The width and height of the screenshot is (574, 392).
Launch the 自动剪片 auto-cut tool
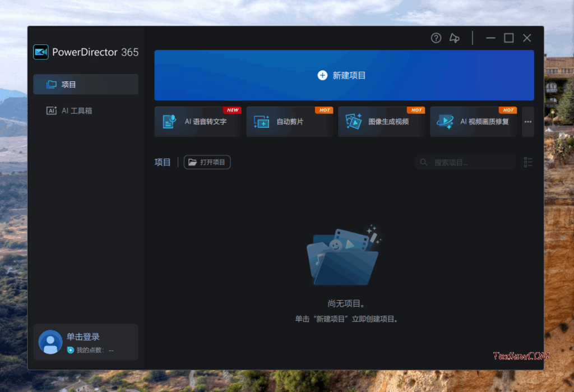click(289, 122)
